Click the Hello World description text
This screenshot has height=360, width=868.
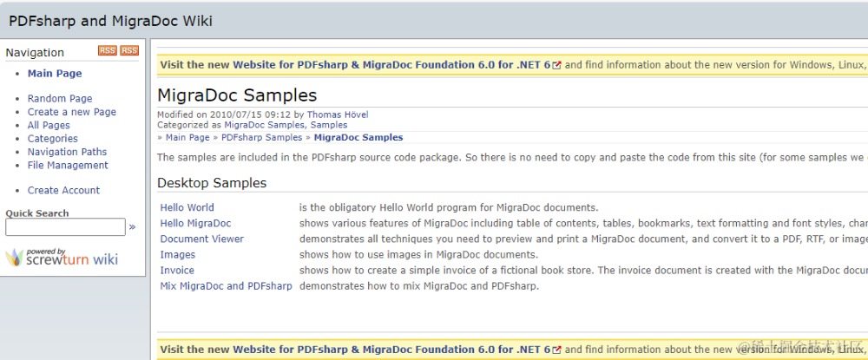(449, 208)
